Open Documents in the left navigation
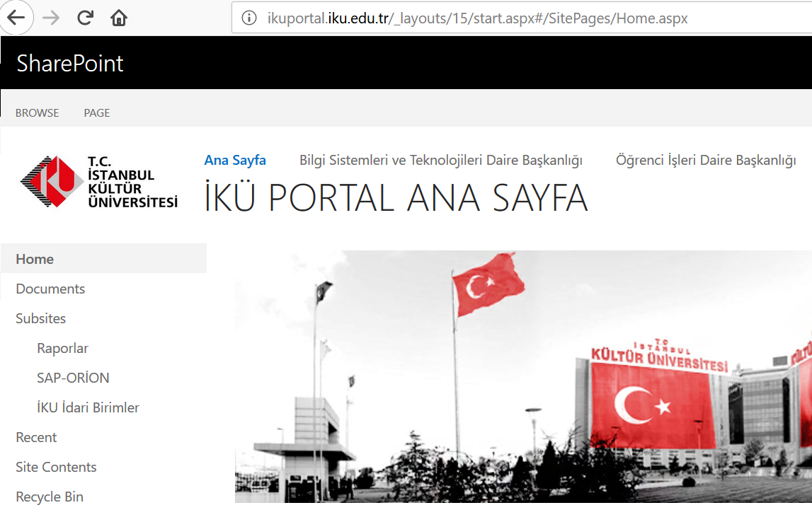This screenshot has width=812, height=510. coord(50,289)
